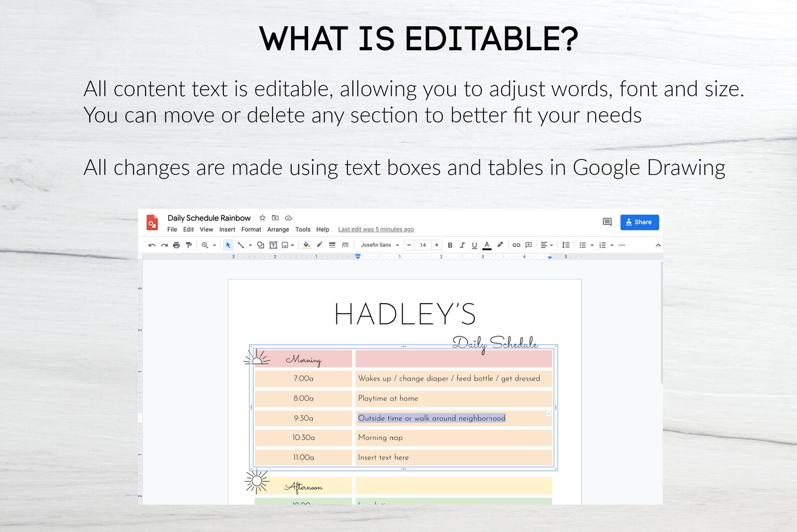This screenshot has width=797, height=532.
Task: Click the text color A icon
Action: tap(487, 245)
